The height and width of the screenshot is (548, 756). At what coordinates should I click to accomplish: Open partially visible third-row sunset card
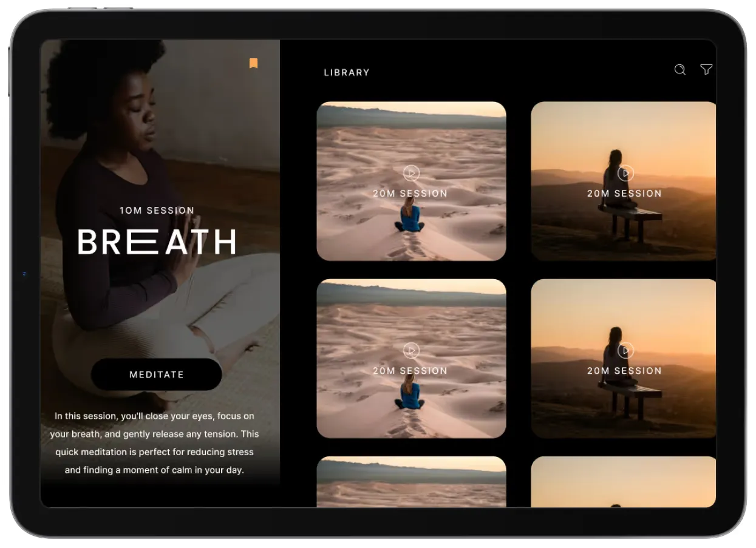pyautogui.click(x=624, y=482)
